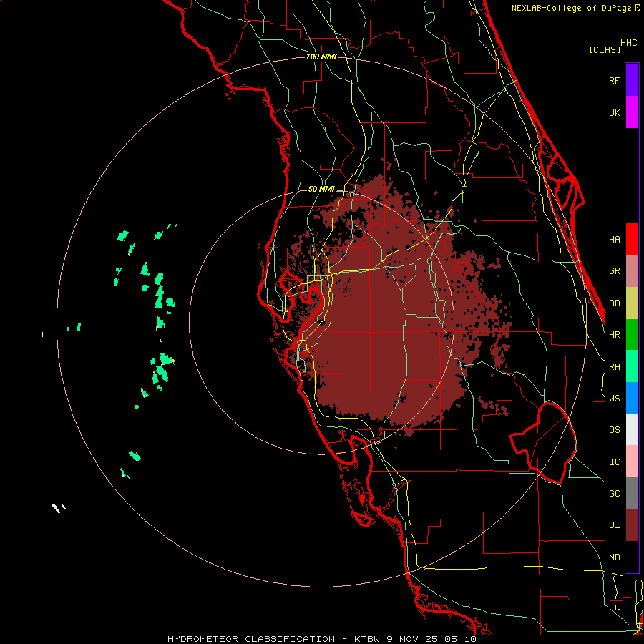Click the 'HHC' product code text
Screen dimensions: 644x644
click(629, 43)
